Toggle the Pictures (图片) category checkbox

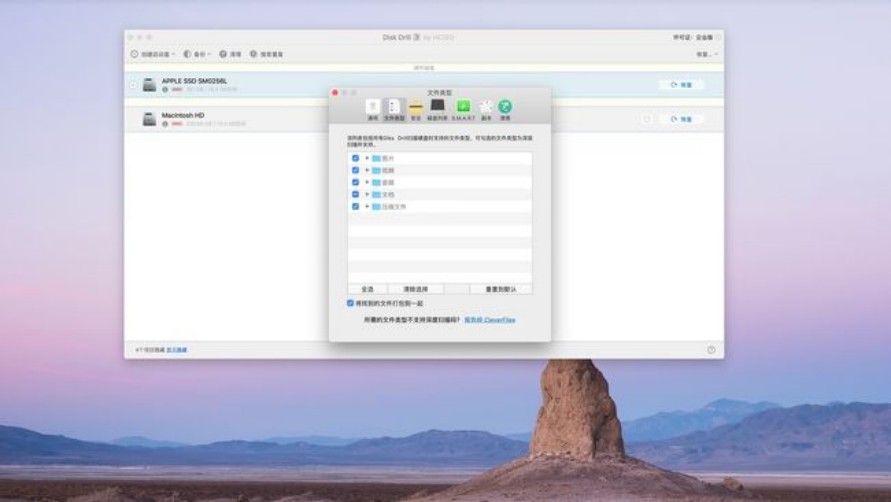pos(355,158)
